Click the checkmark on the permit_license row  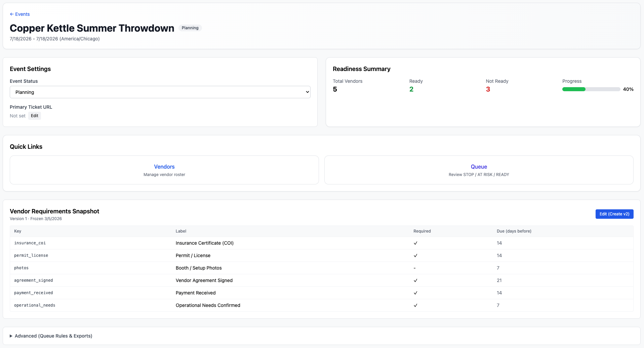(x=416, y=255)
